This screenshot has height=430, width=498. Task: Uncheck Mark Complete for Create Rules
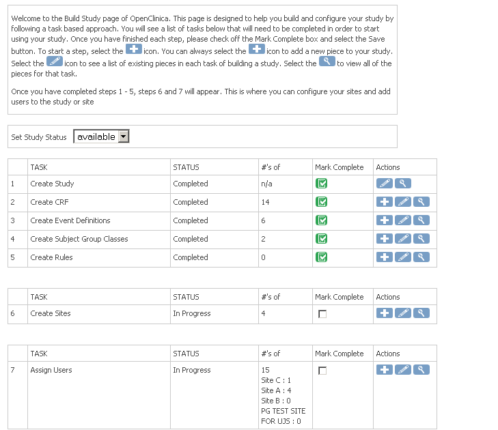[321, 257]
